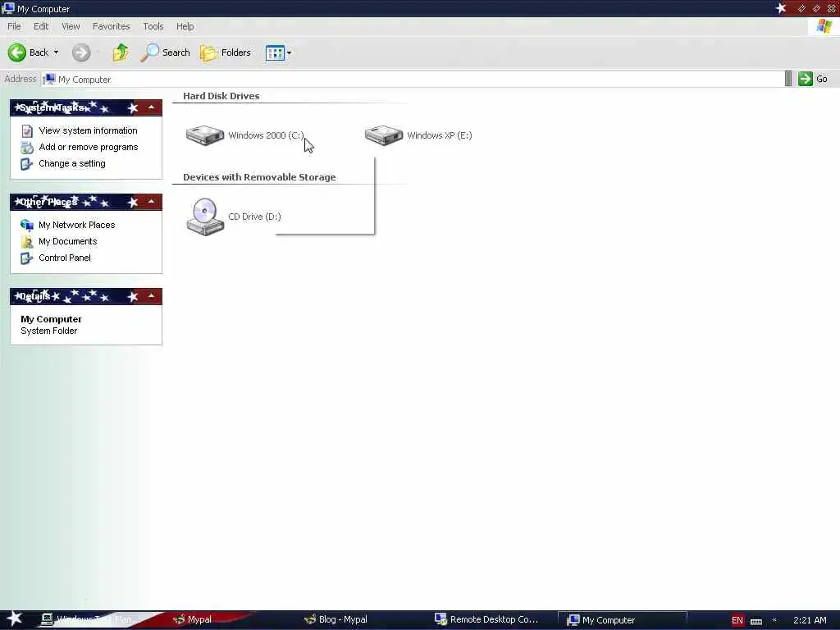Viewport: 840px width, 630px height.
Task: Click the address bar showing My Computer
Action: tap(413, 80)
